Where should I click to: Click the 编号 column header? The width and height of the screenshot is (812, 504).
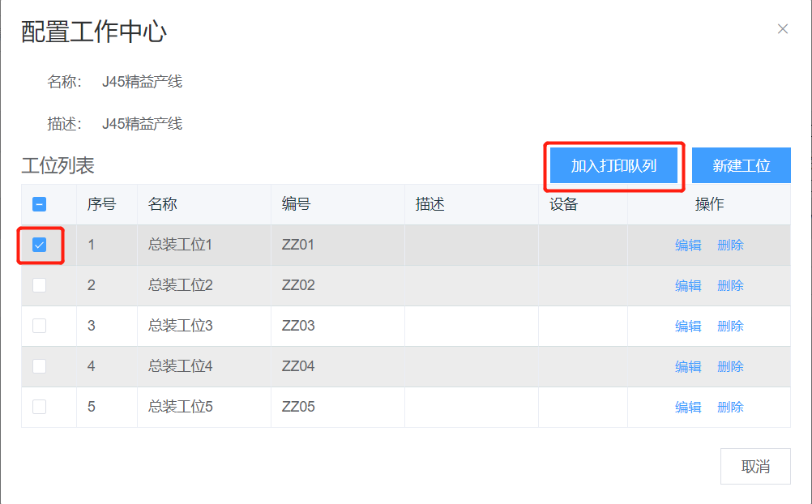[x=296, y=204]
